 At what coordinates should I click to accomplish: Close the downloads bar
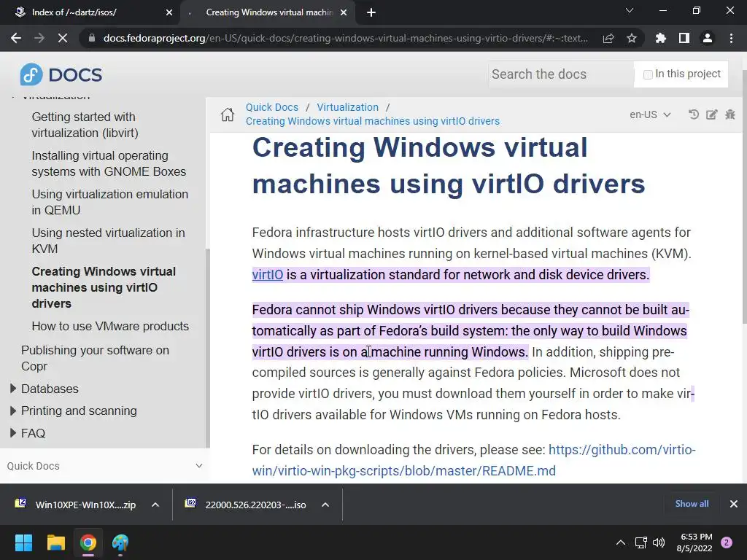tap(734, 504)
